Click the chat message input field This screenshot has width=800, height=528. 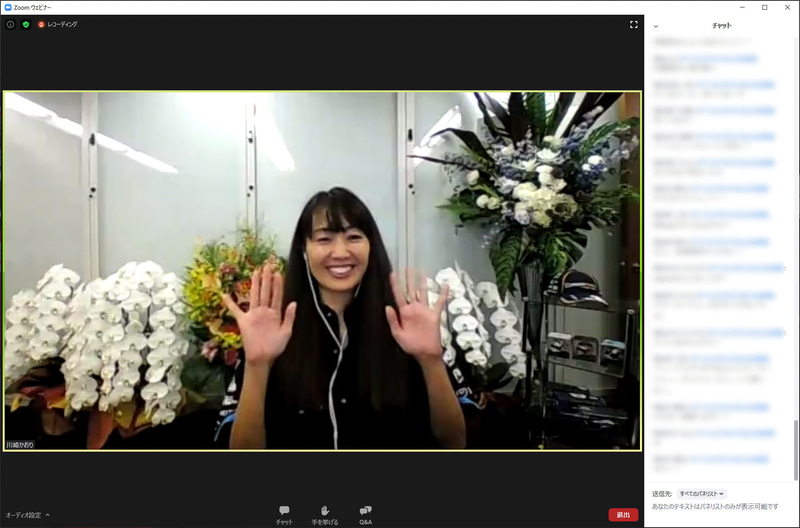point(715,507)
